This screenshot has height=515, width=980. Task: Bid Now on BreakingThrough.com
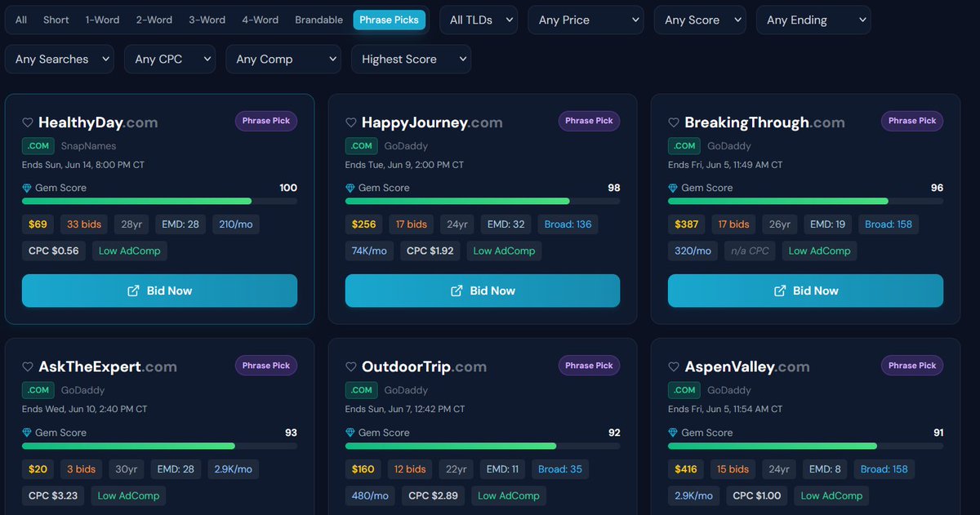805,291
